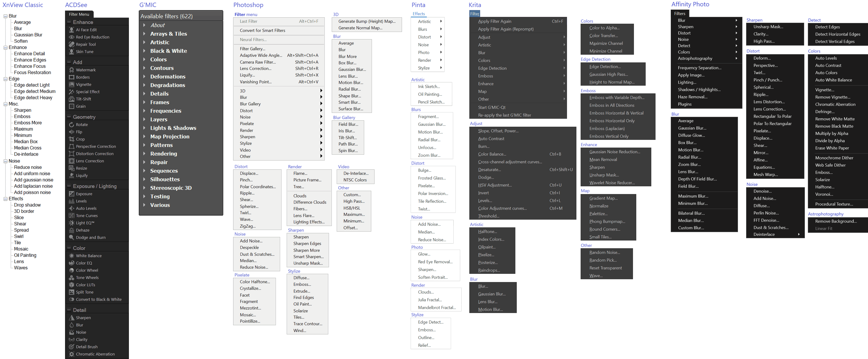
Task: Expand the Arrays & Tiles G'MIC category
Action: pos(144,34)
